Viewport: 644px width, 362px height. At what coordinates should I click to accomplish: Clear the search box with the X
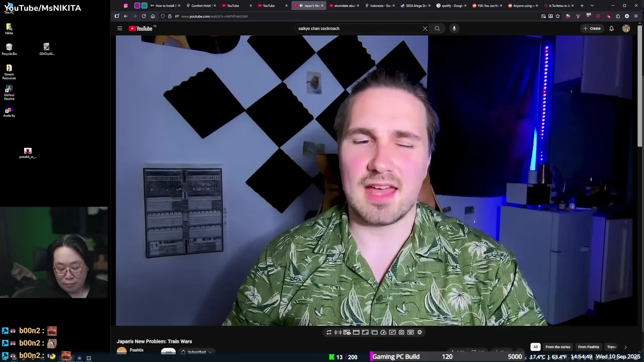[425, 28]
